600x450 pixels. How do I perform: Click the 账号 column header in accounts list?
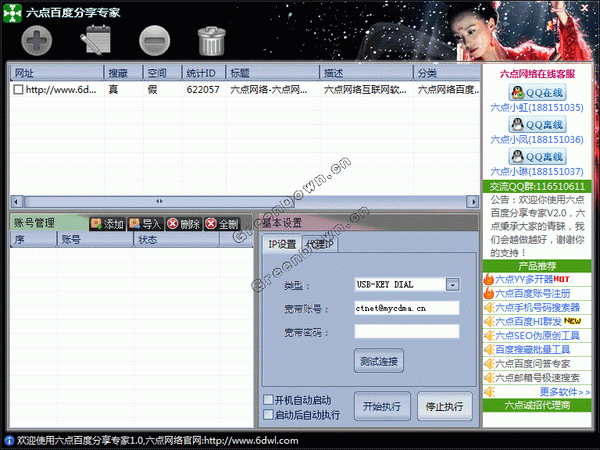pos(95,240)
